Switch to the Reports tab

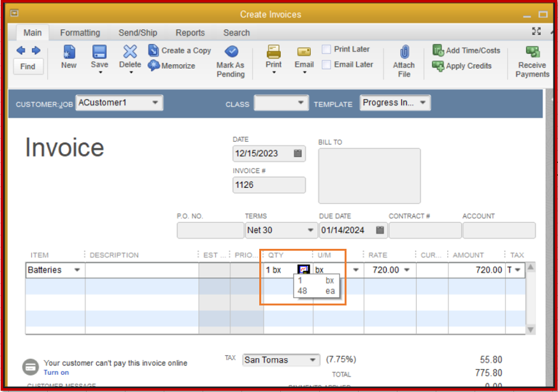[190, 32]
